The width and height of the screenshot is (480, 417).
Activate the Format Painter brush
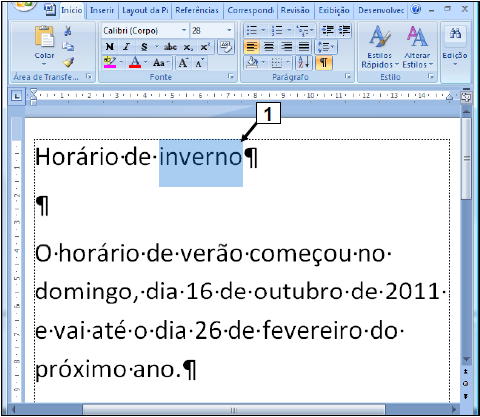(68, 62)
